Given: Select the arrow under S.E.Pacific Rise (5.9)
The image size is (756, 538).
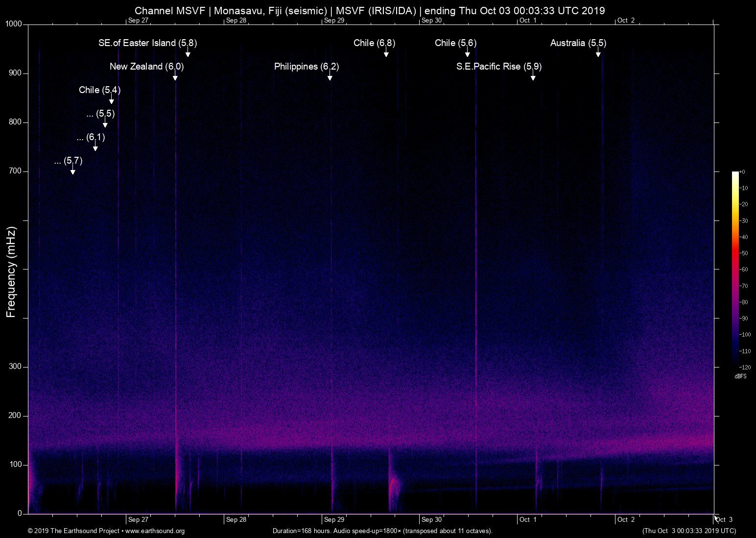Looking at the screenshot, I should click(x=533, y=77).
